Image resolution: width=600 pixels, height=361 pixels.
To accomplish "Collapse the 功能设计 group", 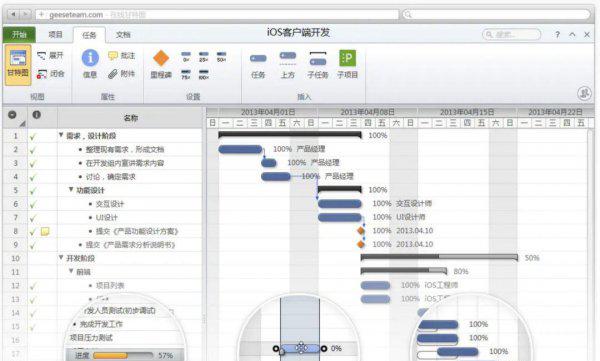I will coord(71,189).
